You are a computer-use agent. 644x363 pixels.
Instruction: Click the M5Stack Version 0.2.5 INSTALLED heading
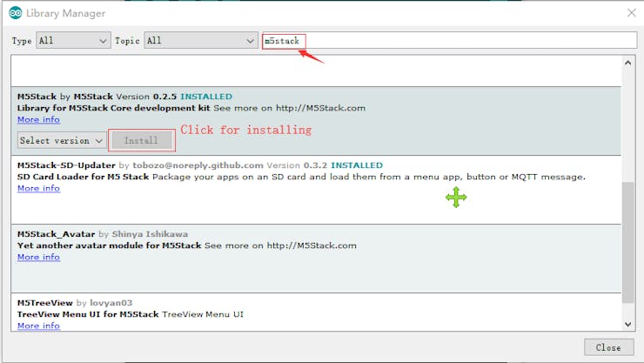[124, 97]
